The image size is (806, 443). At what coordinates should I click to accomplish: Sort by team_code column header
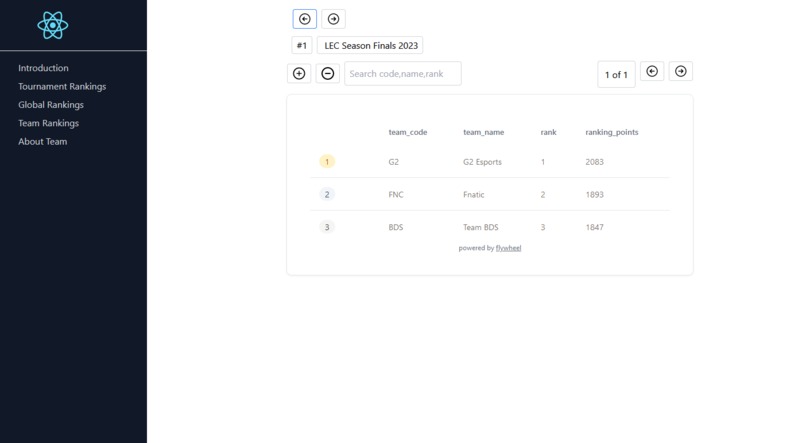tap(408, 132)
